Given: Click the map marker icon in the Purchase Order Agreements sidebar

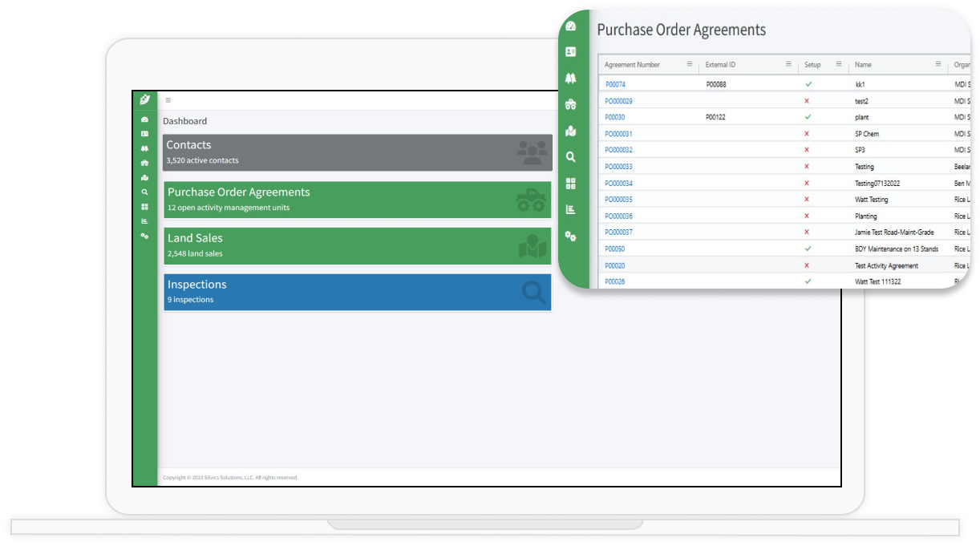Looking at the screenshot, I should (x=570, y=131).
